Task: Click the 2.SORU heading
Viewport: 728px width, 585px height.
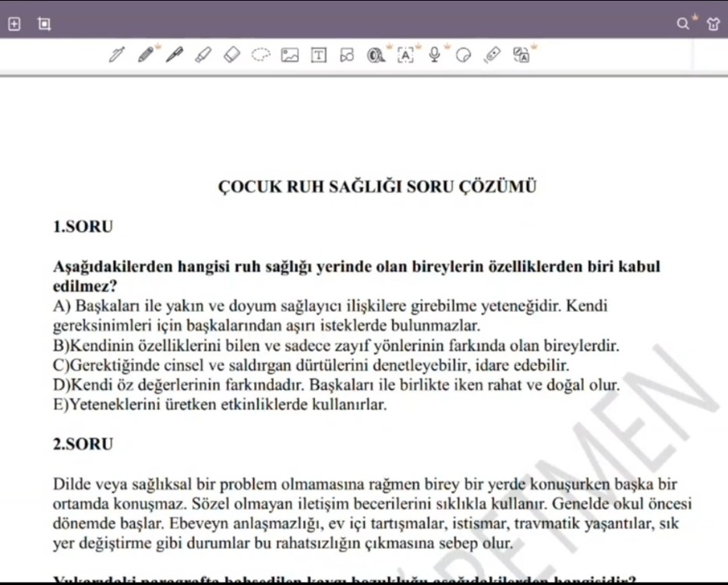Action: (x=83, y=444)
